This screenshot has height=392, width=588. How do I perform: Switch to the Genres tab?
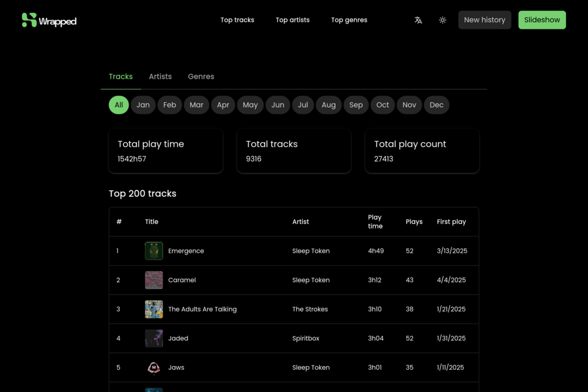[x=201, y=76]
